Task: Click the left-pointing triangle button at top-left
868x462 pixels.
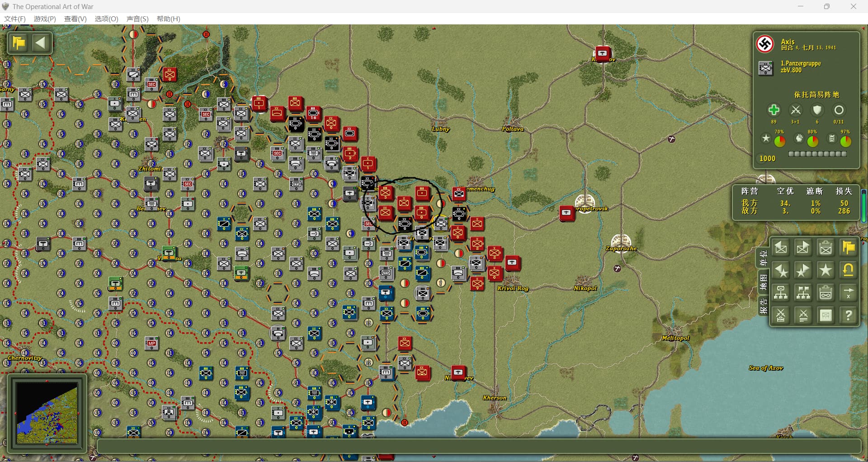Action: click(41, 43)
